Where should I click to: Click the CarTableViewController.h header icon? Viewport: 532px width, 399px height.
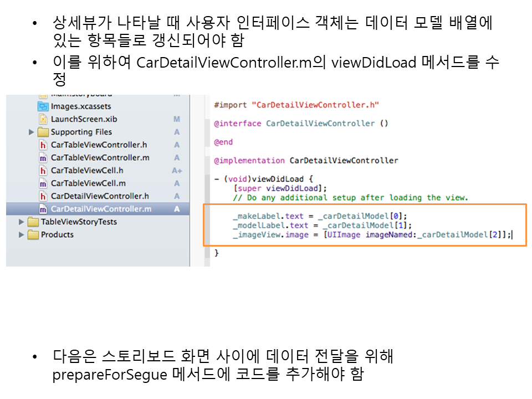(43, 145)
